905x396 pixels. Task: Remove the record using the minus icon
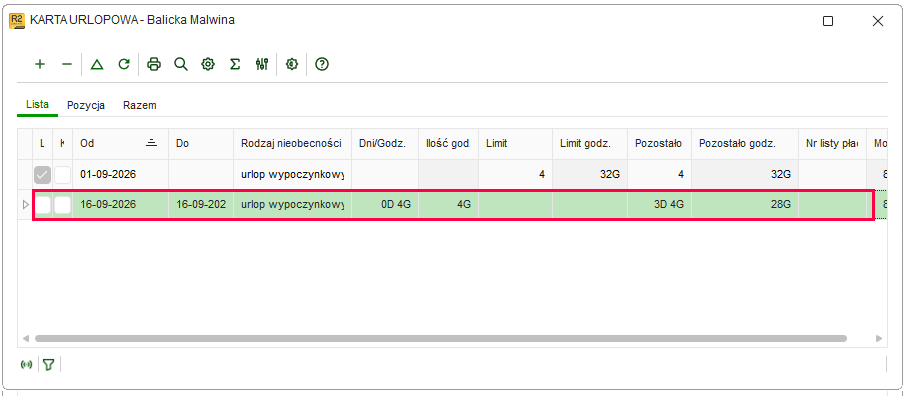[67, 64]
